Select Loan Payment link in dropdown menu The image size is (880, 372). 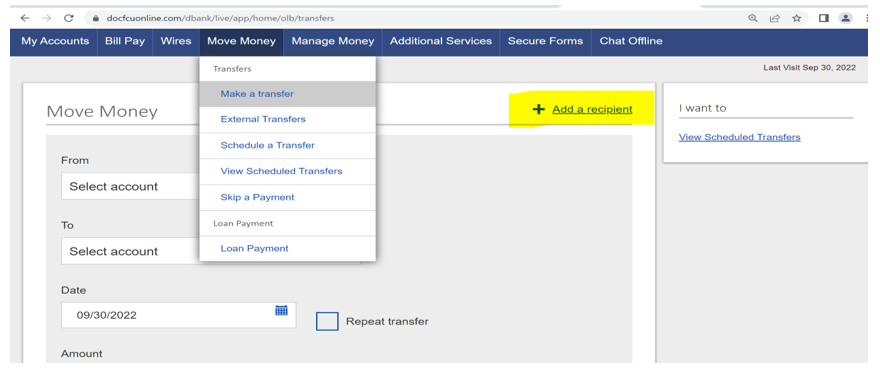[287, 249]
